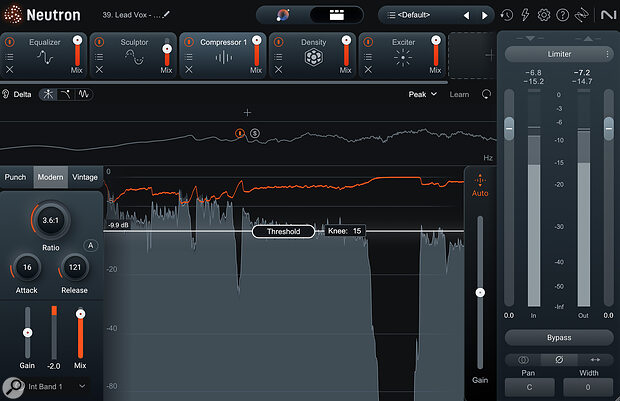Image resolution: width=620 pixels, height=401 pixels.
Task: Toggle Sculptor module power button
Action: point(99,42)
